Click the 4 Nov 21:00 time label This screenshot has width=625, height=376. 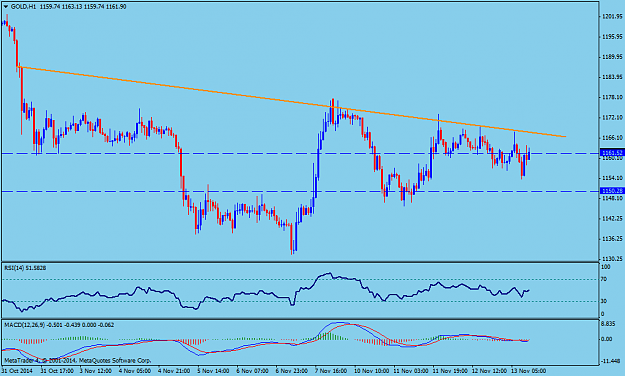pyautogui.click(x=174, y=371)
